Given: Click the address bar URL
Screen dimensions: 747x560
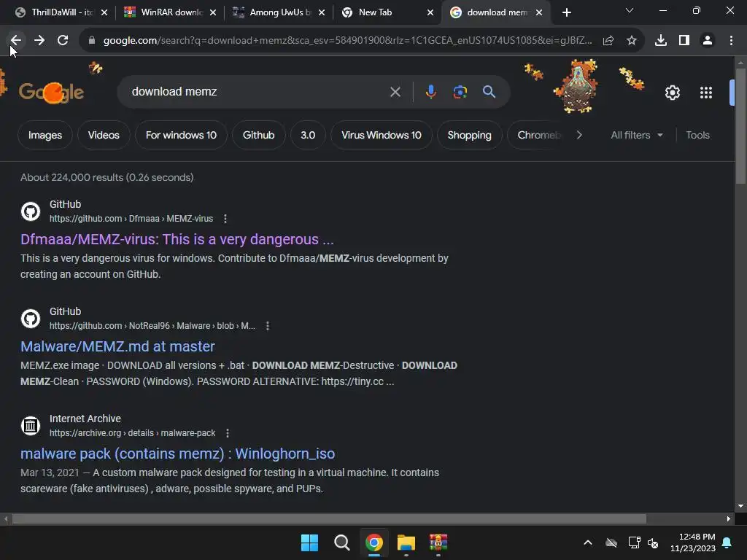Looking at the screenshot, I should point(348,41).
